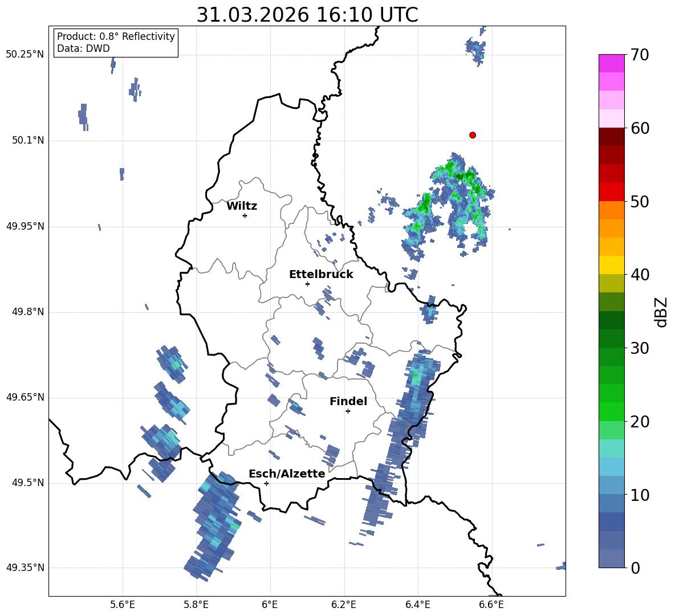Image resolution: width=675 pixels, height=616 pixels.
Task: Click the cross marker below Wiltz
Action: 245,215
